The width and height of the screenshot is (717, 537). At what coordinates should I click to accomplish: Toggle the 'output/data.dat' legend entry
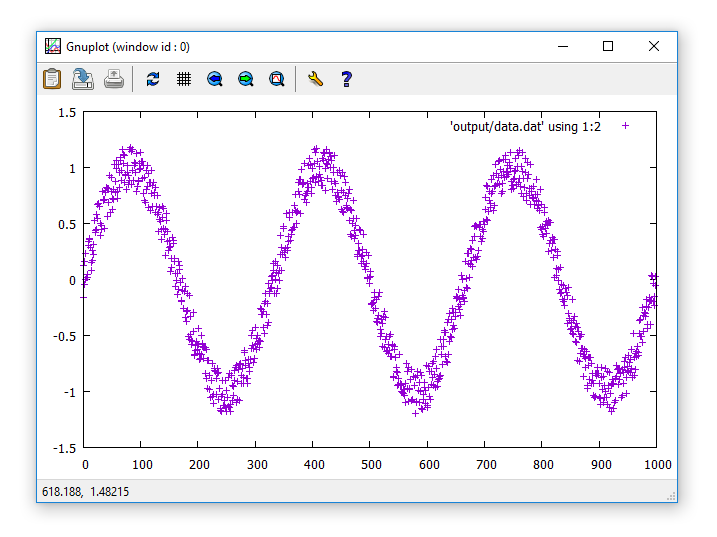tap(525, 126)
